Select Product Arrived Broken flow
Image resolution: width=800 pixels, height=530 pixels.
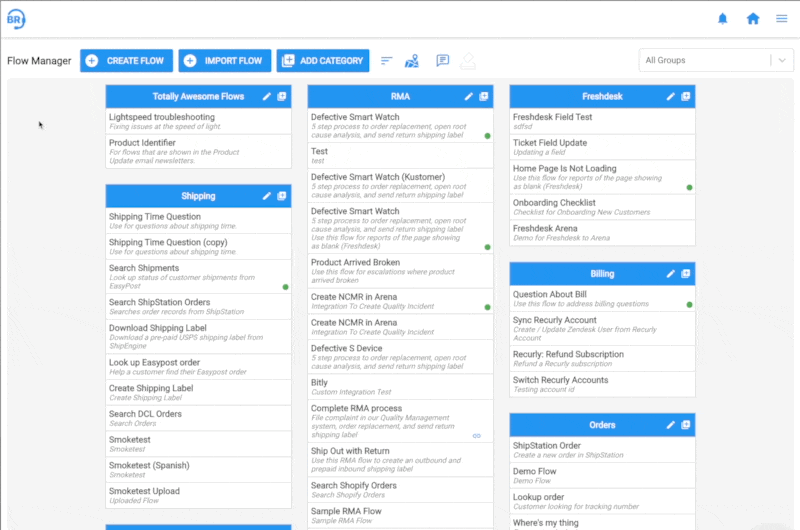pyautogui.click(x=401, y=271)
